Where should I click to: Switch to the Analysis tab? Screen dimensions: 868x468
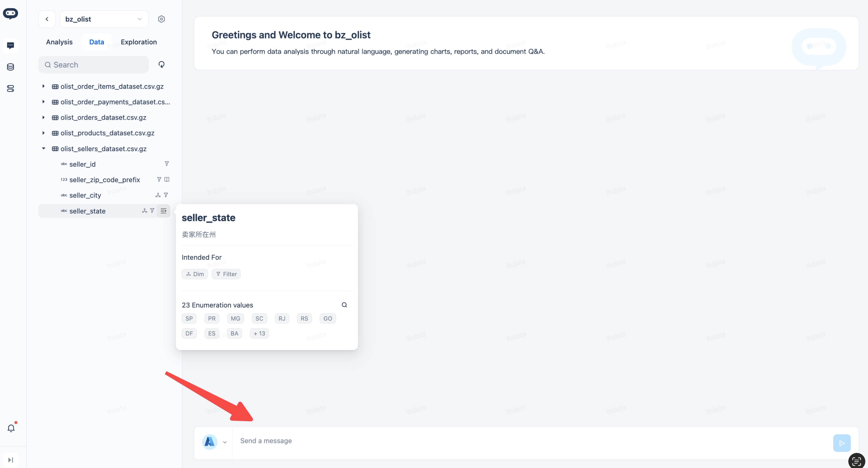tap(59, 42)
